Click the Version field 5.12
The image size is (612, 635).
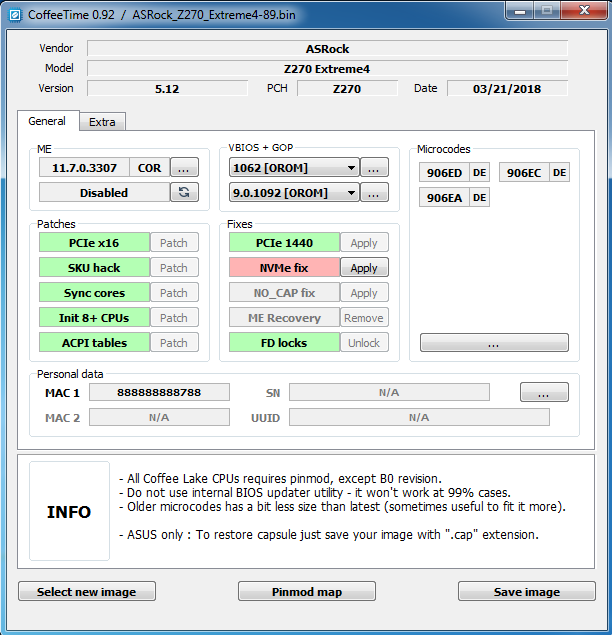point(167,88)
